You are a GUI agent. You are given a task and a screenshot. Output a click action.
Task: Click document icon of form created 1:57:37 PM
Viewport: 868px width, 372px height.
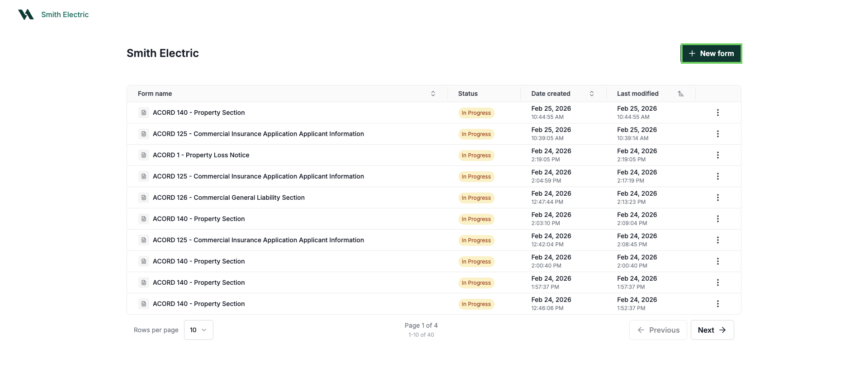[x=144, y=283]
